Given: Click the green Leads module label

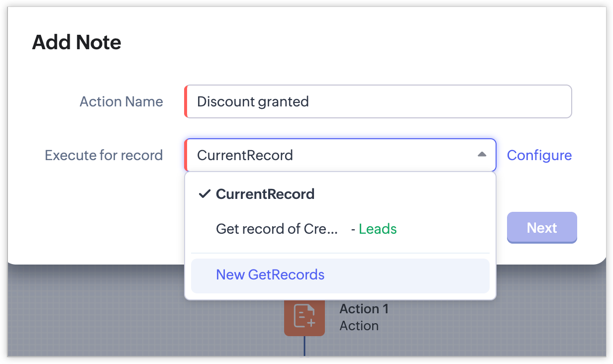Looking at the screenshot, I should pos(378,229).
